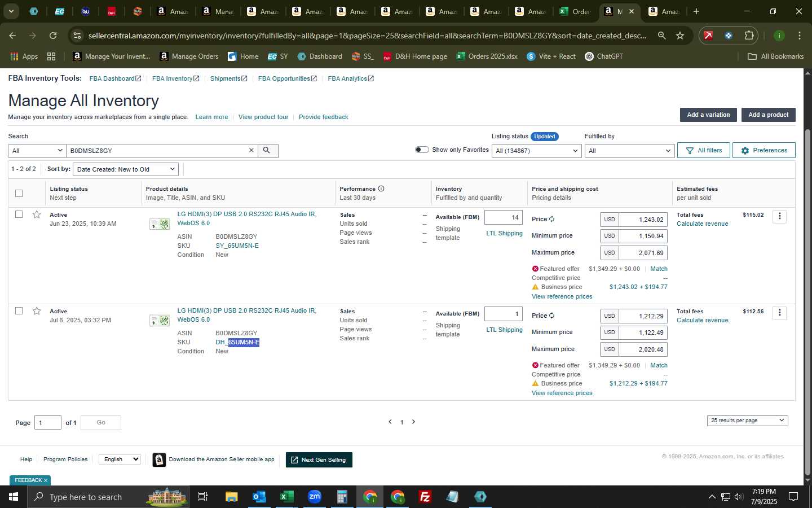Favorite the DH_65UM5N-E listing star

pyautogui.click(x=37, y=311)
